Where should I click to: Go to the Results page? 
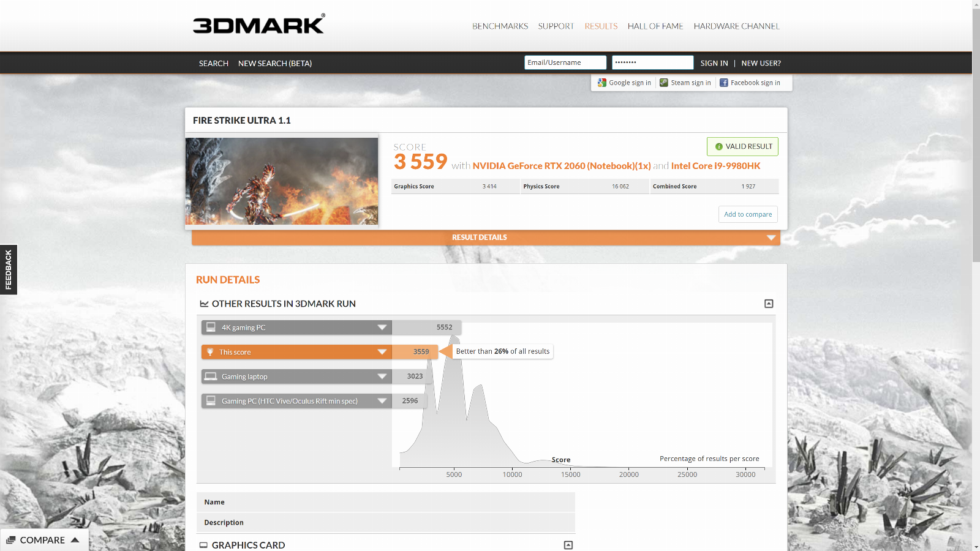[601, 26]
